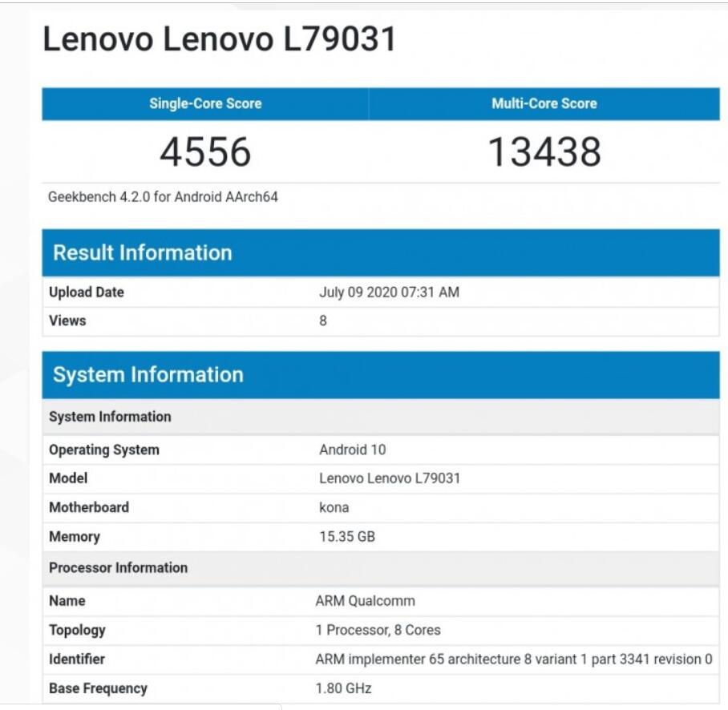Click the gray System Information subheader row
Image resolution: width=728 pixels, height=710 pixels.
click(x=381, y=417)
